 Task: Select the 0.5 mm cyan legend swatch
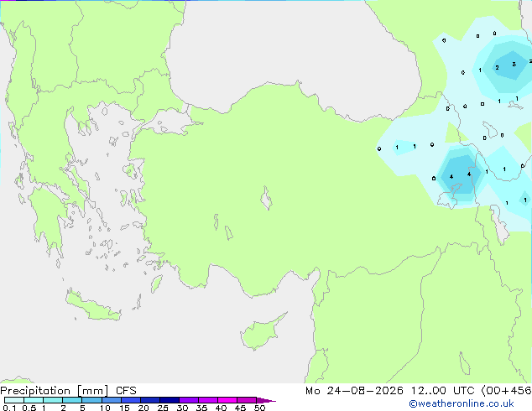34,400
